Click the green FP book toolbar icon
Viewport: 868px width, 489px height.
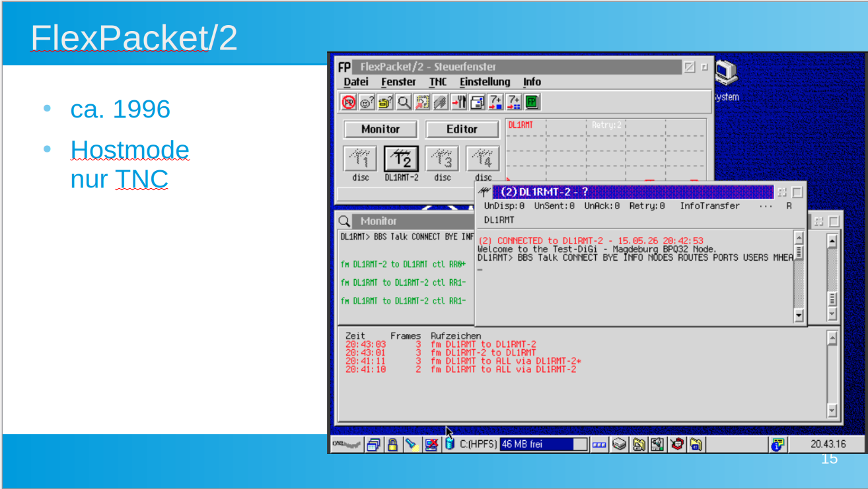(532, 102)
